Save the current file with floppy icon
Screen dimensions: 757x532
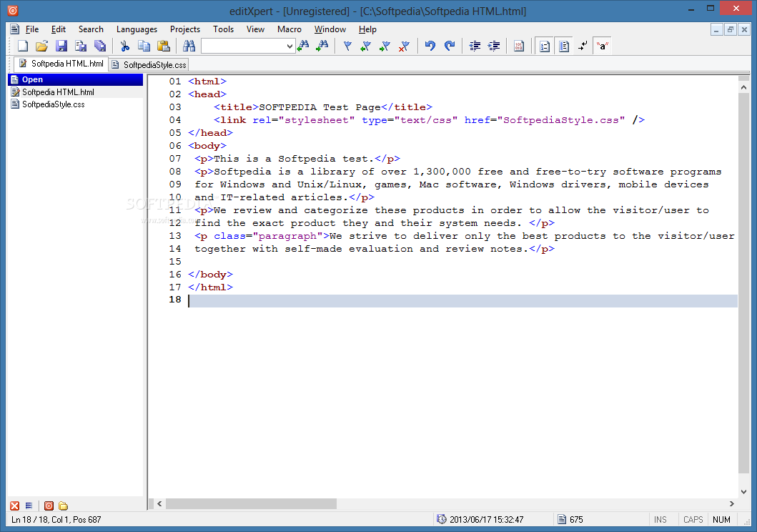[61, 46]
